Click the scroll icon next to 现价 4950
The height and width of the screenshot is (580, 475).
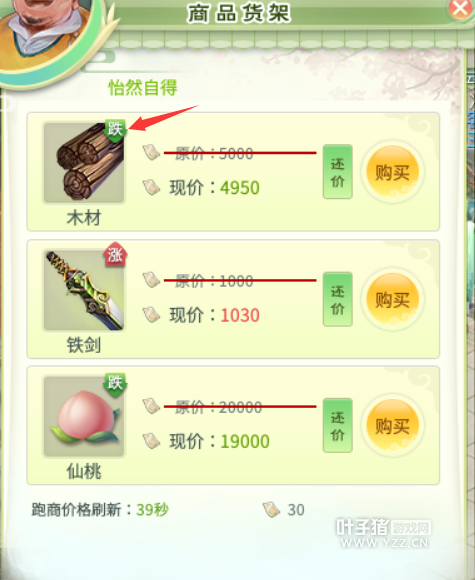pyautogui.click(x=151, y=187)
